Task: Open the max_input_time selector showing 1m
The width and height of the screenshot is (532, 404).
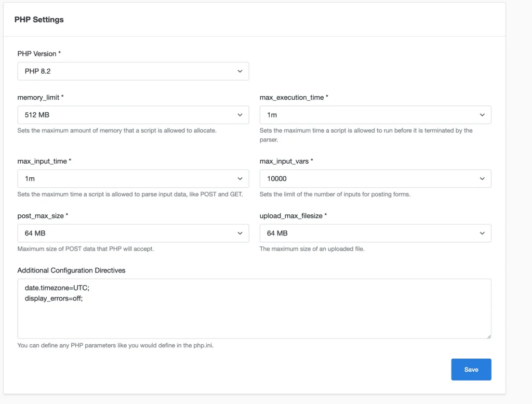Action: (133, 178)
